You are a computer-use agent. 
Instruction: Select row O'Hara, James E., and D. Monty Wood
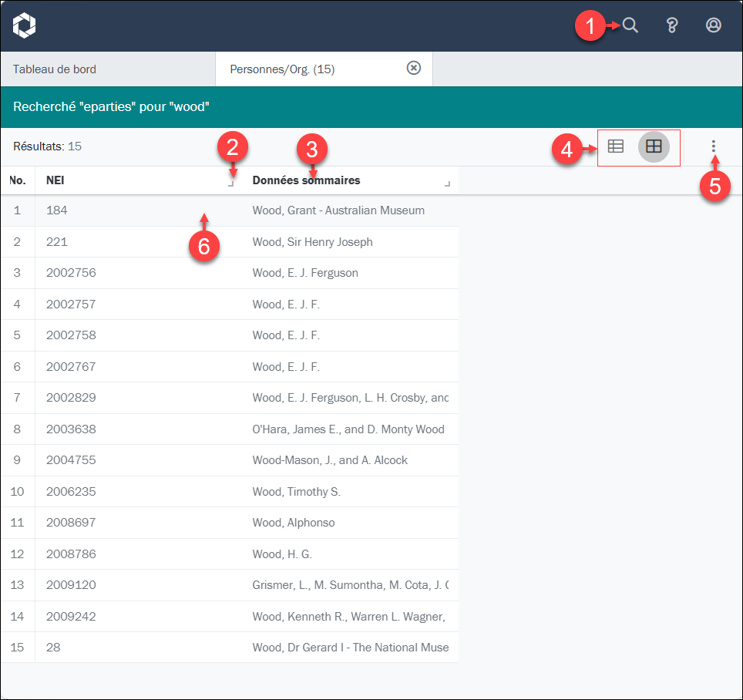(230, 429)
